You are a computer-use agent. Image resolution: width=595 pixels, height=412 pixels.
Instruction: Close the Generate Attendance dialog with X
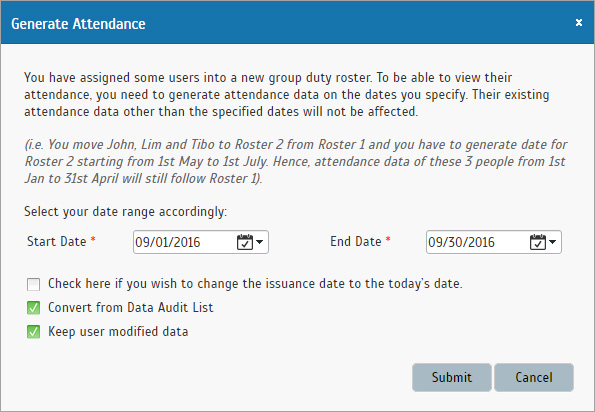point(579,23)
